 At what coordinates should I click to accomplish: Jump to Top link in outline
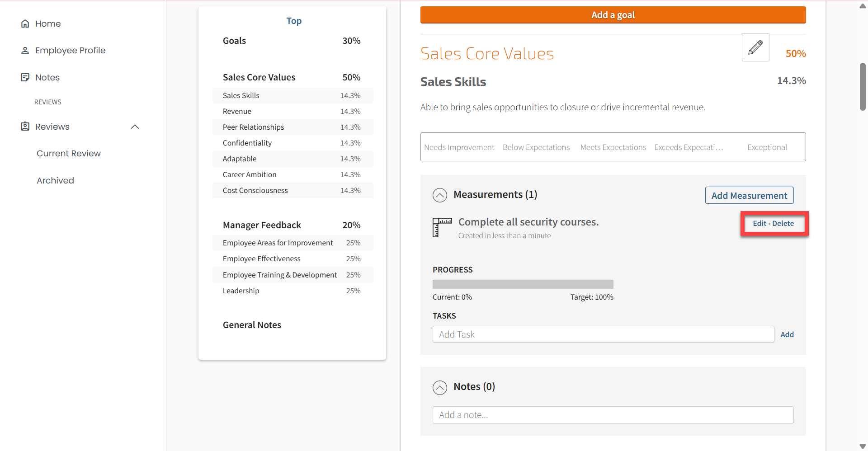click(294, 21)
